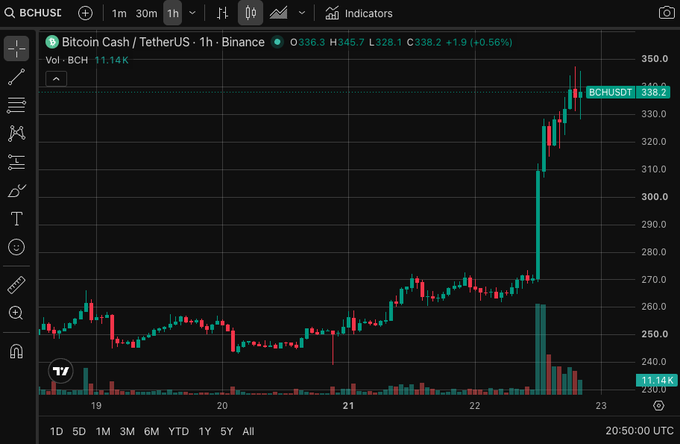This screenshot has height=444, width=680.
Task: Open the 20:50:00 UTC timezone menu
Action: click(x=639, y=431)
